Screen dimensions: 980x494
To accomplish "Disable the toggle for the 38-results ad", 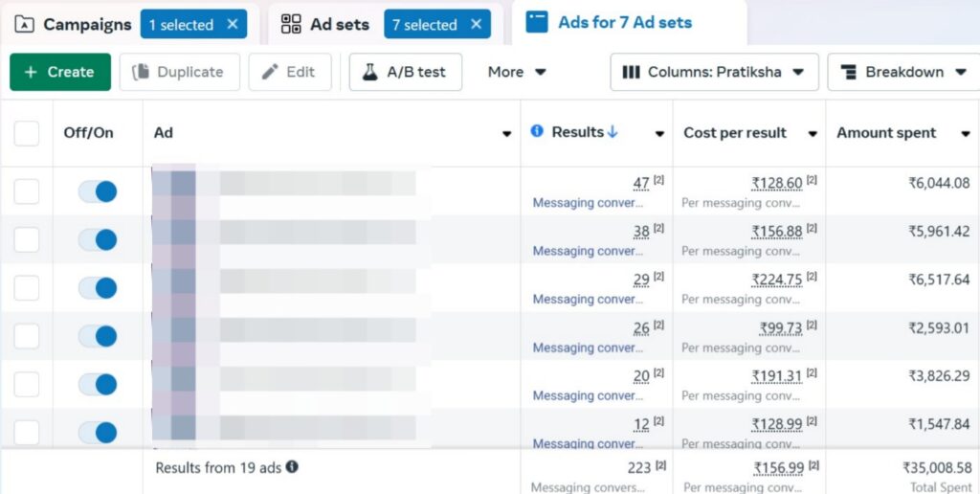I will [98, 239].
